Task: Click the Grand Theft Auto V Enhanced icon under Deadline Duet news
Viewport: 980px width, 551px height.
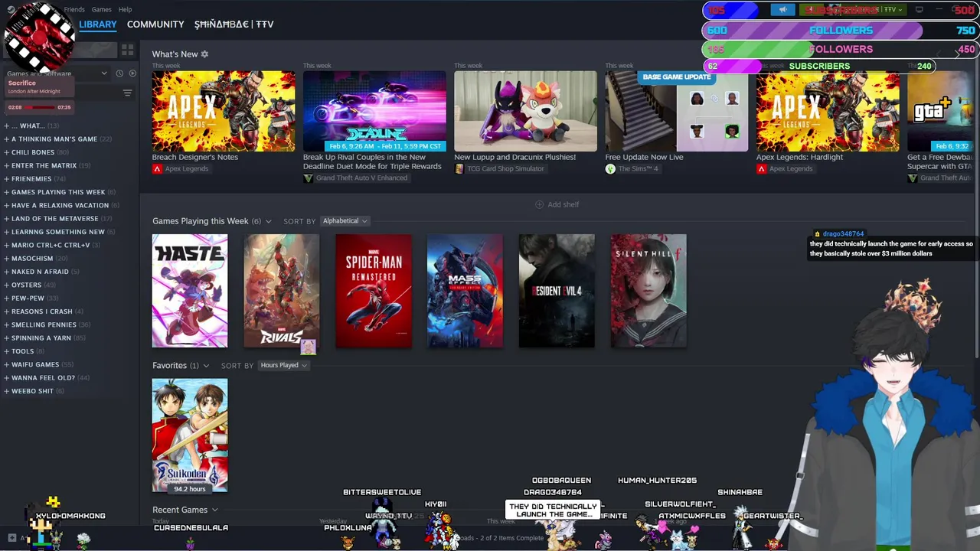Action: pyautogui.click(x=308, y=178)
